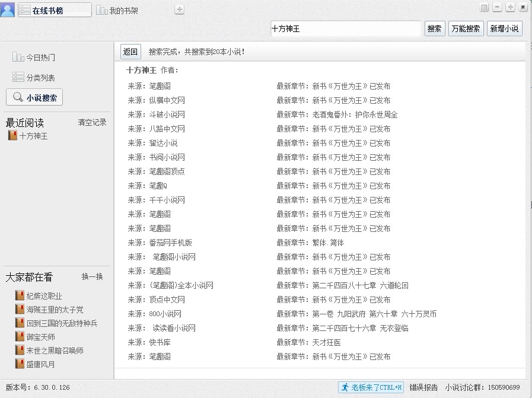The height and width of the screenshot is (398, 532).
Task: Click the 分类列表 list icon
Action: pyautogui.click(x=18, y=78)
